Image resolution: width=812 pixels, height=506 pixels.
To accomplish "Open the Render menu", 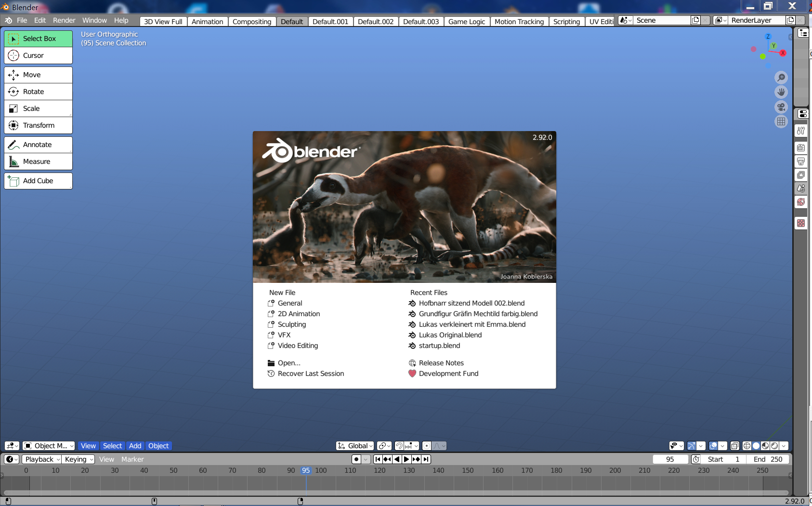I will [x=64, y=20].
